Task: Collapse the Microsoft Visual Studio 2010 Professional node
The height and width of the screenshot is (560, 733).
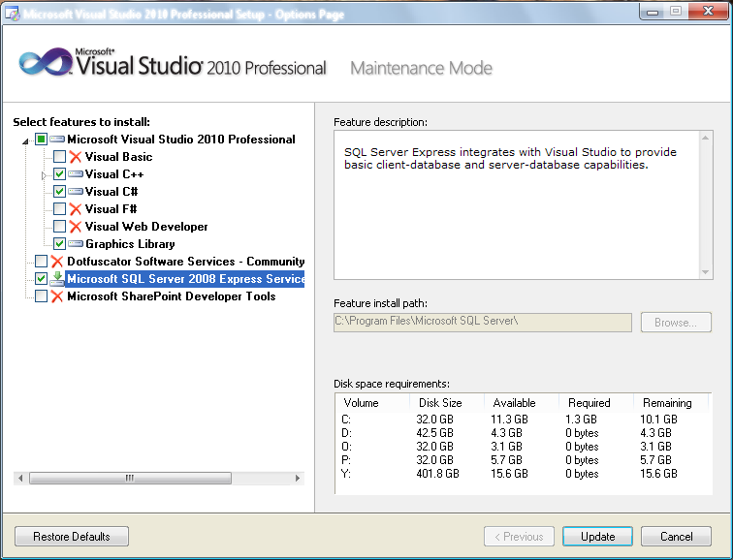Action: [25, 140]
